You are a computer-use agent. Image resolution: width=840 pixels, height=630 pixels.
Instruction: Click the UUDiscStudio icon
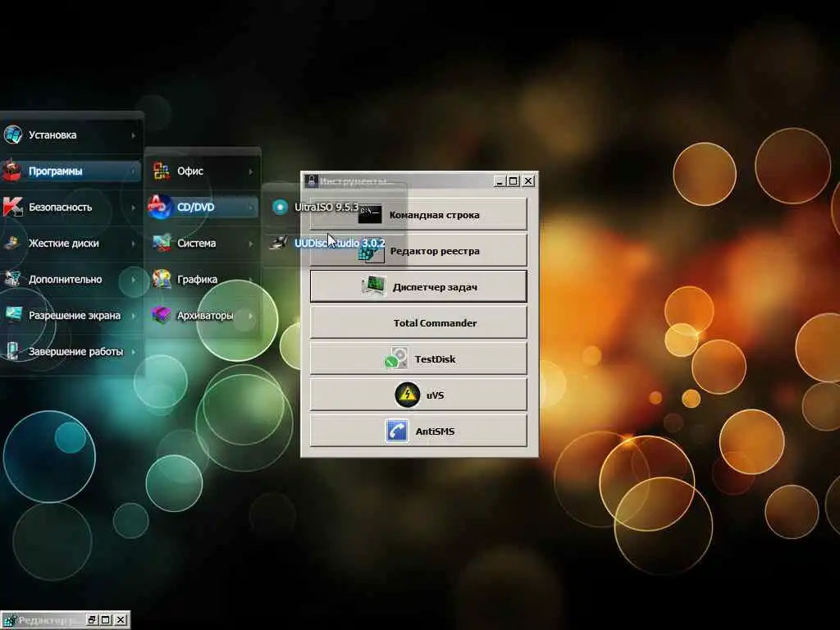(279, 243)
